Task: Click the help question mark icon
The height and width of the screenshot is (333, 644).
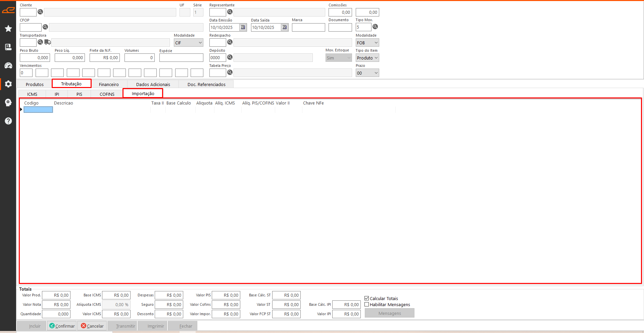Action: click(8, 121)
